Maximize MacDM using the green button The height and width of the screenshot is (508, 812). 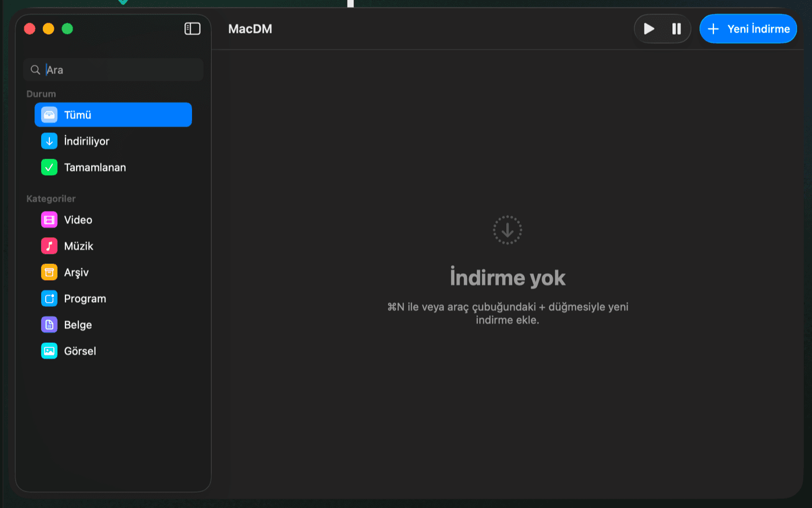(x=67, y=28)
